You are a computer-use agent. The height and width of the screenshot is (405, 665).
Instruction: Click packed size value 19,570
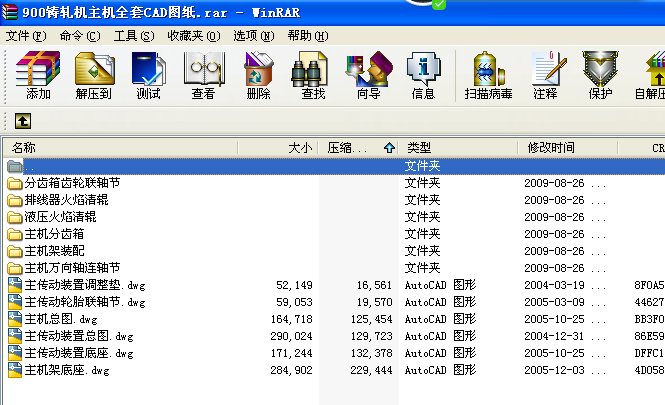[374, 302]
